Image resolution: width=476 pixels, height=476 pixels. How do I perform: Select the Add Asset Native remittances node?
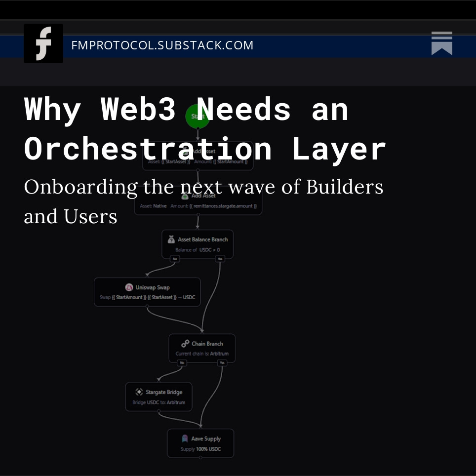tap(198, 200)
